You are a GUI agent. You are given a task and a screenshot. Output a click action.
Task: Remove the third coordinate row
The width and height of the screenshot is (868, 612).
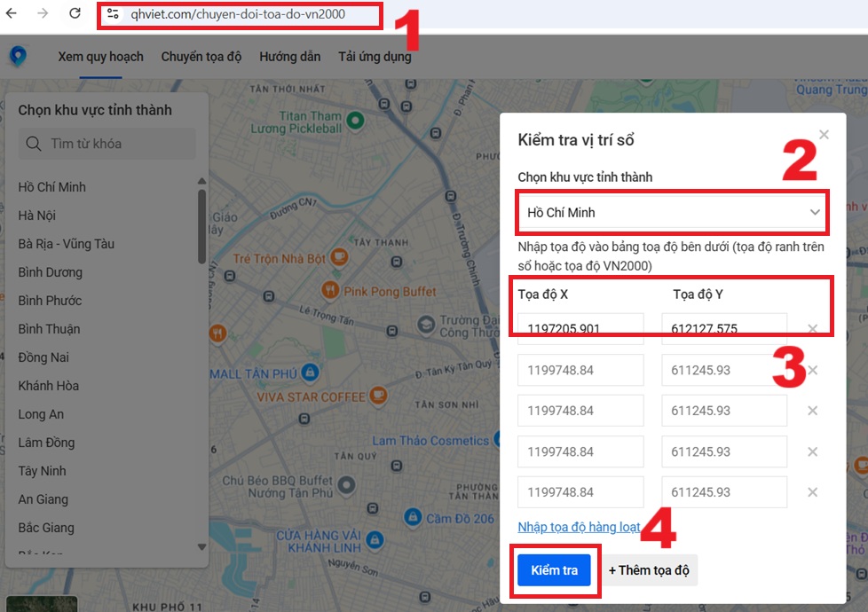813,411
